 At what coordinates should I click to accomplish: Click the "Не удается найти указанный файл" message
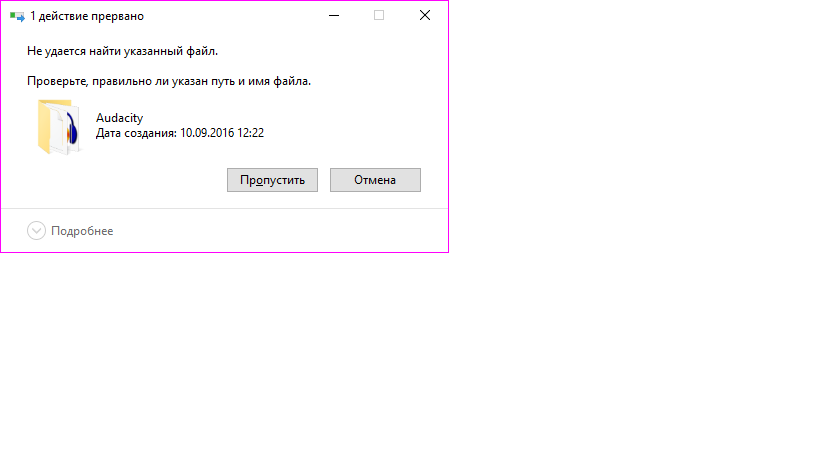[122, 51]
